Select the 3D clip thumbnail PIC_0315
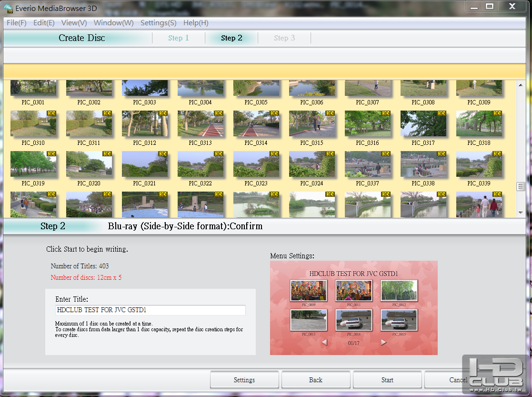532x397 pixels. click(x=312, y=123)
